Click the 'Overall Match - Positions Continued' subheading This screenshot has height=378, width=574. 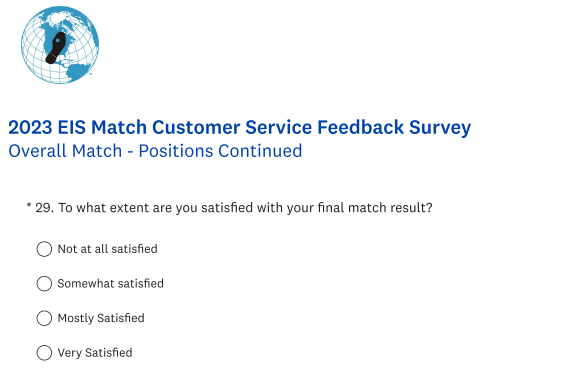[155, 151]
